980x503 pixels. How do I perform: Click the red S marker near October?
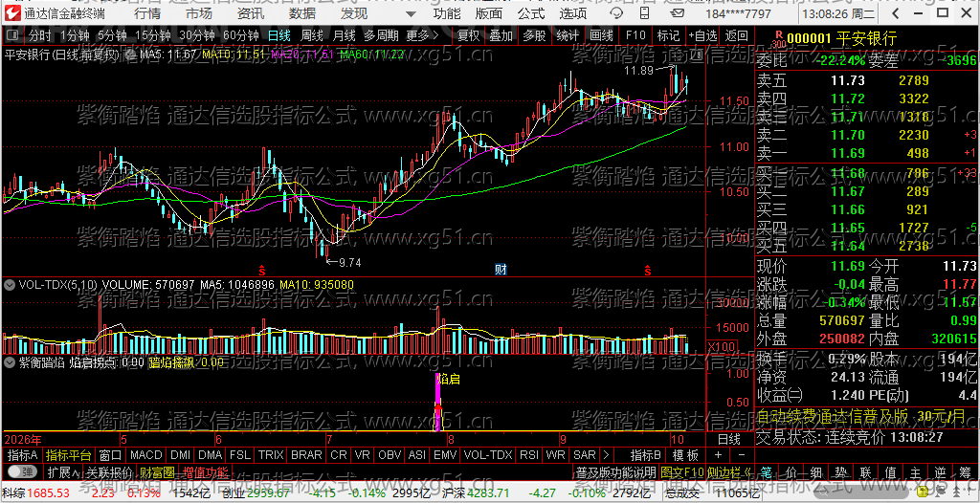pyautogui.click(x=648, y=270)
